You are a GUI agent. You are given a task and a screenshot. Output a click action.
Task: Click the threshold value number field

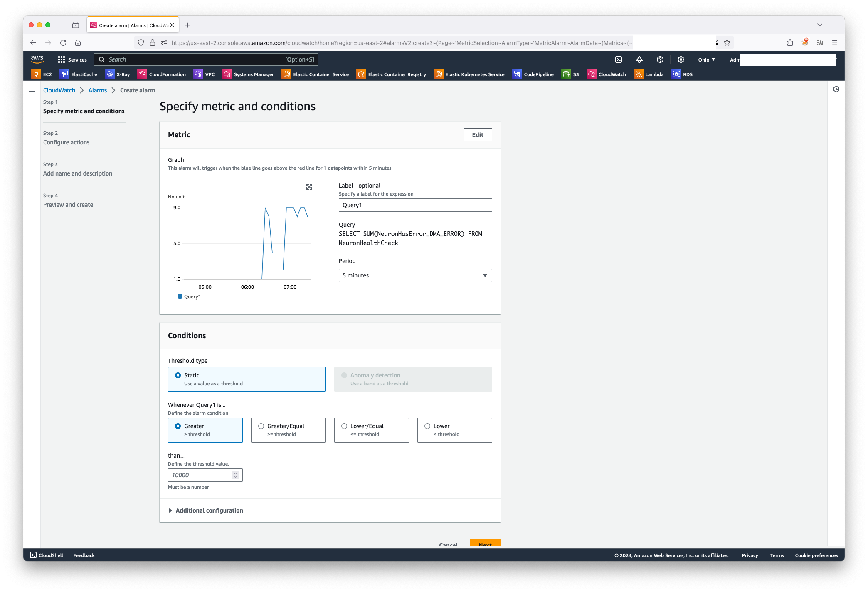[200, 475]
